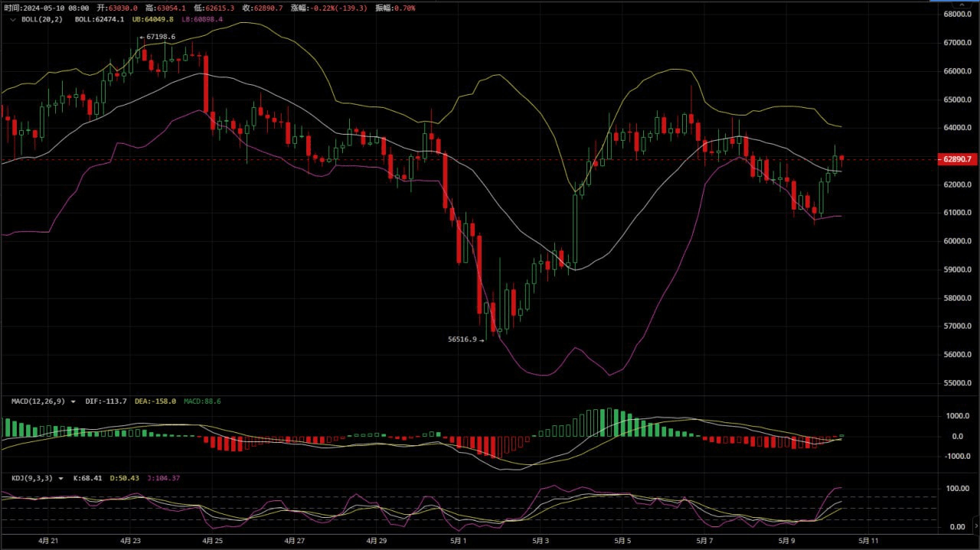Click the BOLL:62474.1 middle band value
The height and width of the screenshot is (550, 980).
click(x=100, y=19)
